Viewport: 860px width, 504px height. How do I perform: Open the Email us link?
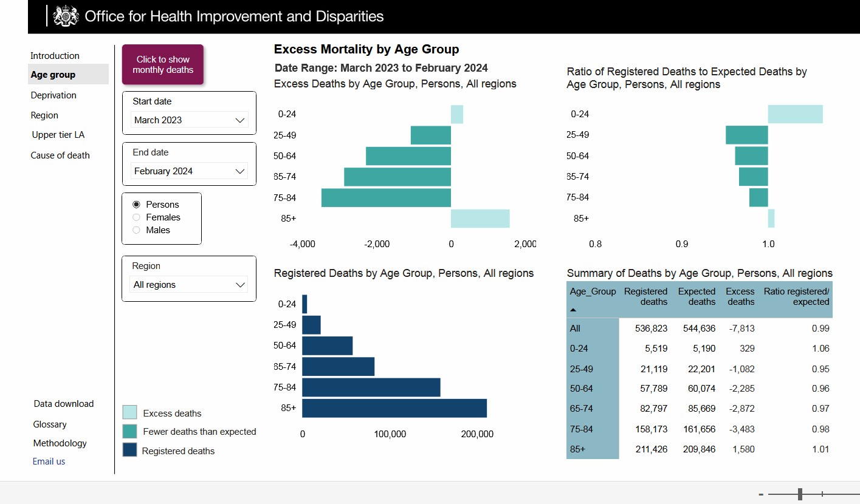tap(49, 461)
